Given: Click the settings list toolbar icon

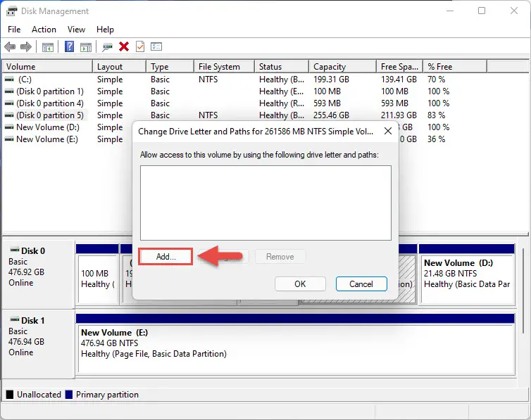Looking at the screenshot, I should coord(156,46).
